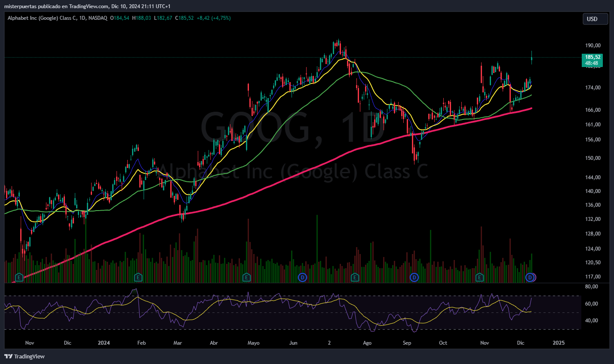Click the RSI 80,00 scale label

click(592, 287)
